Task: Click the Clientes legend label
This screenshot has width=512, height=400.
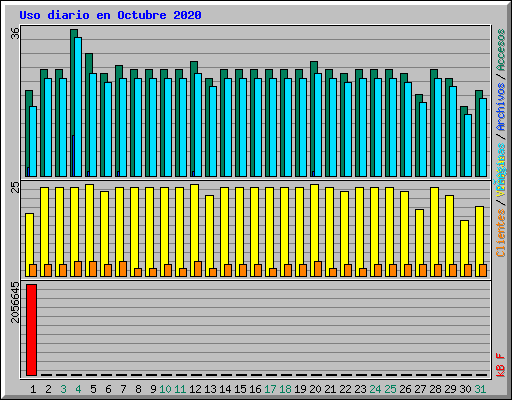Action: tap(501, 233)
